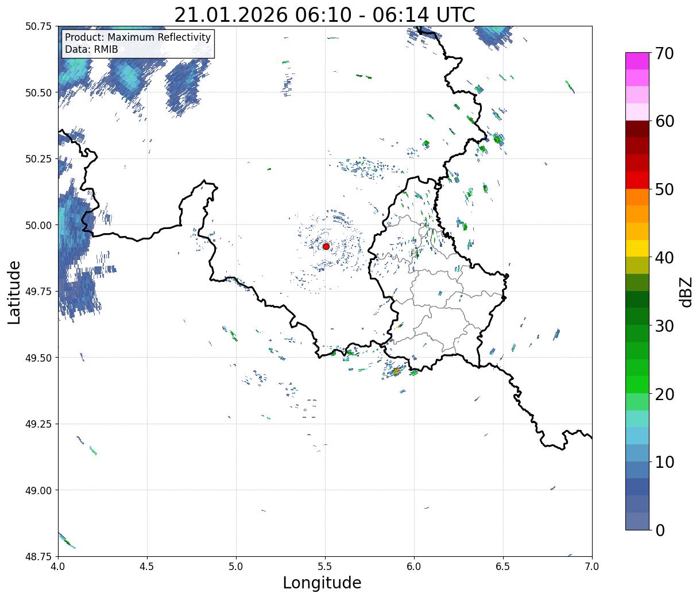Click the 20 tick on colorbar
700x597 pixels.
664,394
